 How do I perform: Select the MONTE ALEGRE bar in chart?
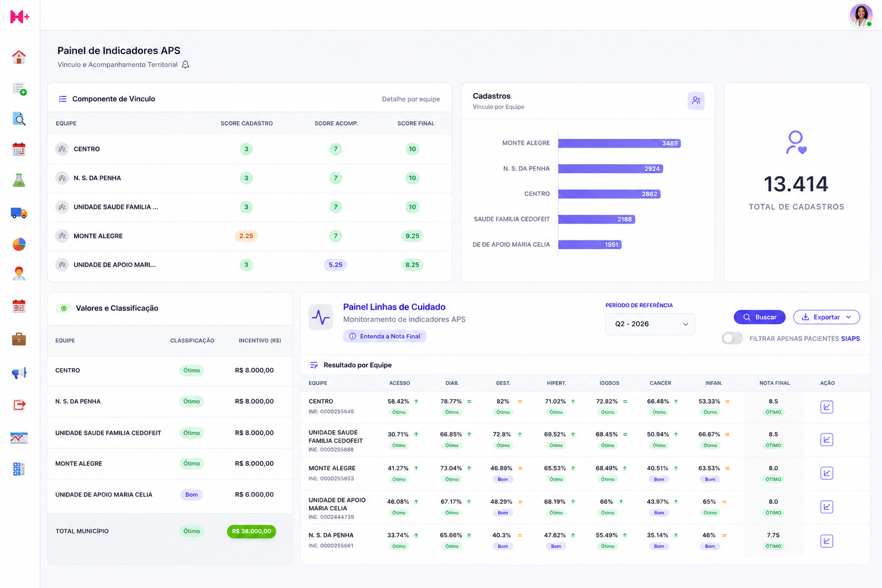619,144
